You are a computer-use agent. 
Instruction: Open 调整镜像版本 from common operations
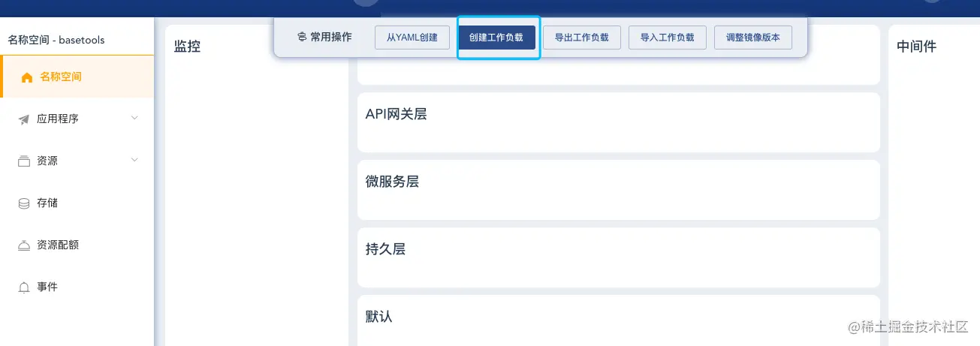[752, 38]
